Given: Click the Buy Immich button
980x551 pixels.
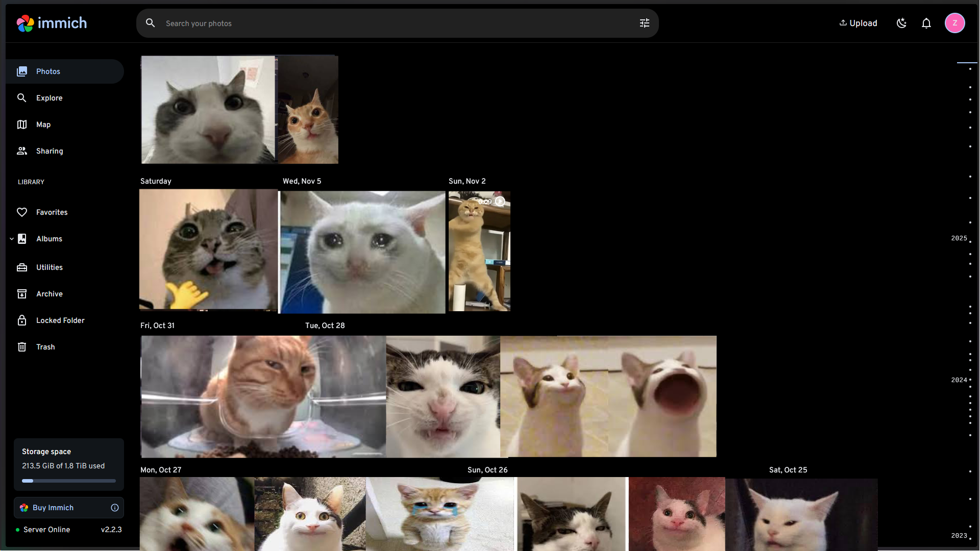Looking at the screenshot, I should point(53,508).
